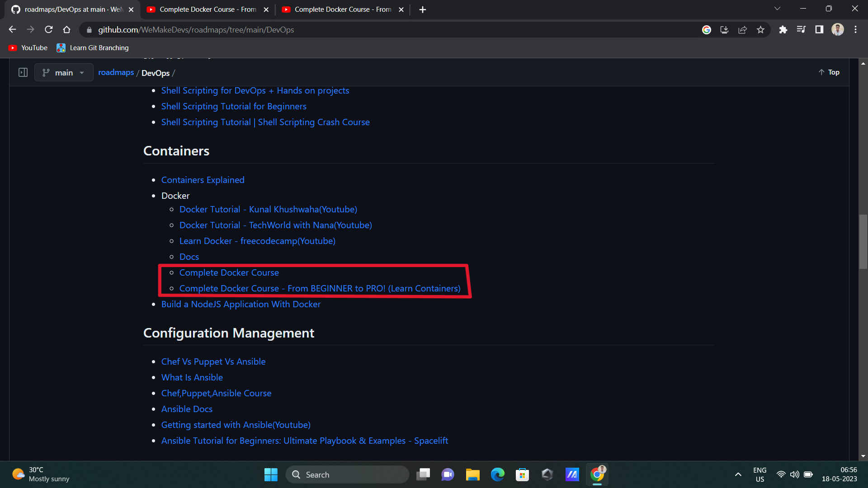Open the repository file tree panel icon
The image size is (868, 488).
pos(23,72)
